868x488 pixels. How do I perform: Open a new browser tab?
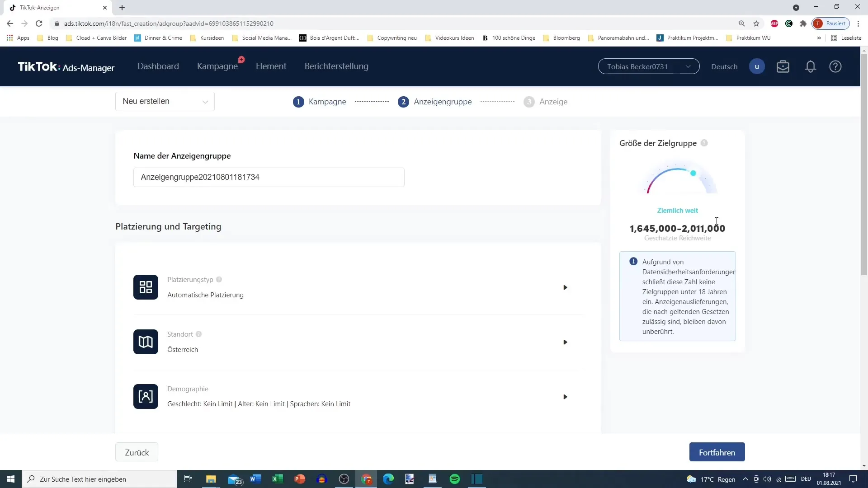122,8
